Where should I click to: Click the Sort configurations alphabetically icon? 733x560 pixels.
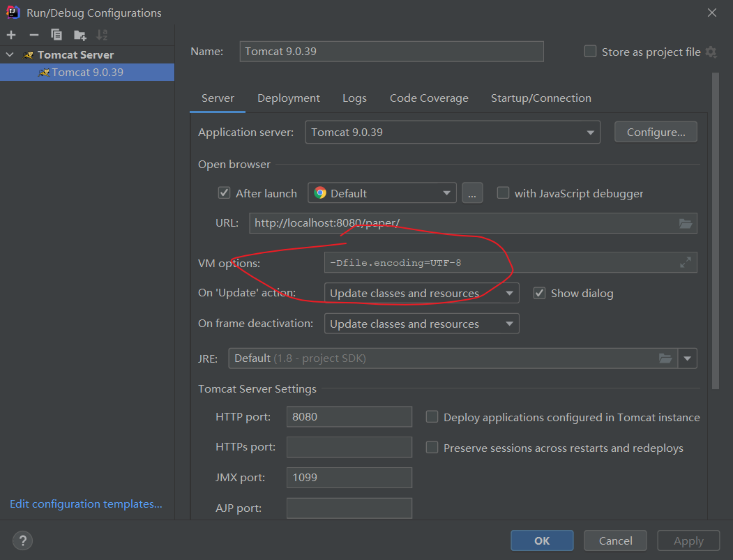point(101,35)
